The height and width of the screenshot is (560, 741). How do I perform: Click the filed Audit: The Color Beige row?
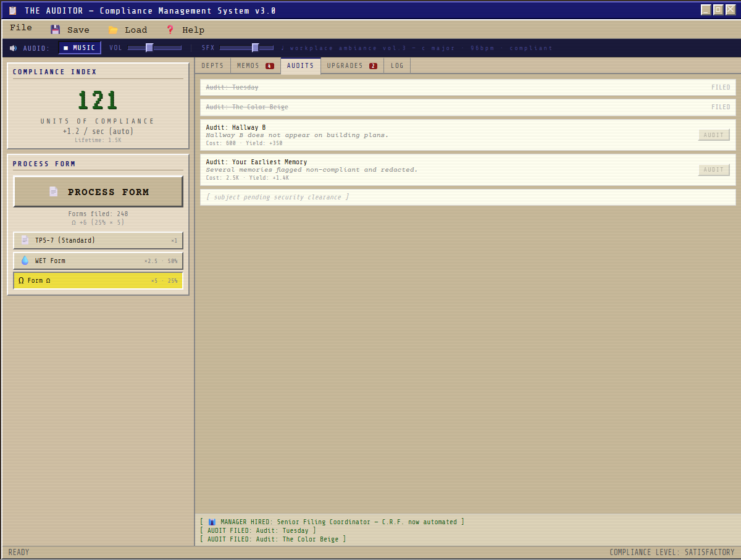tap(468, 107)
